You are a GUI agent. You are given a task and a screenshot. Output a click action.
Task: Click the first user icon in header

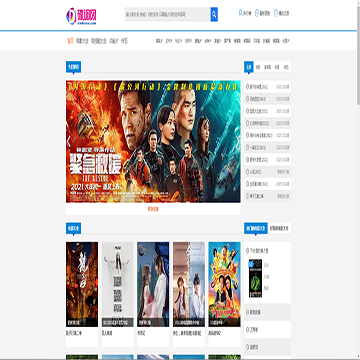point(240,13)
